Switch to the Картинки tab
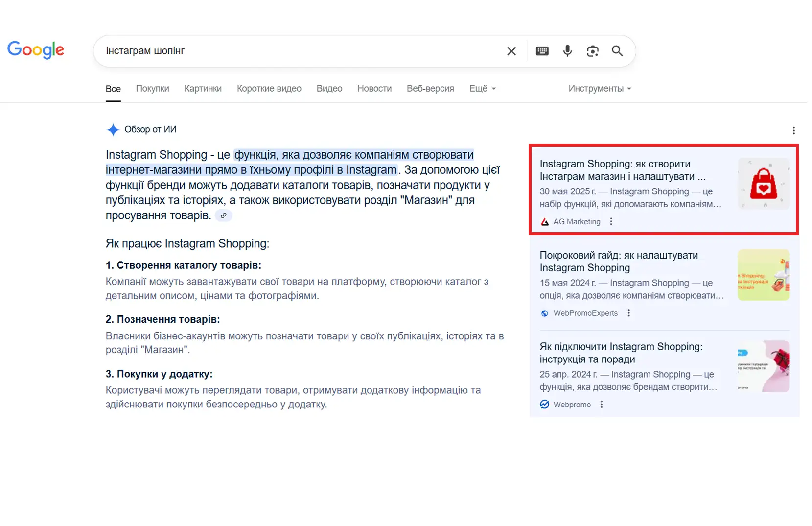This screenshot has width=812, height=526. pyautogui.click(x=203, y=89)
